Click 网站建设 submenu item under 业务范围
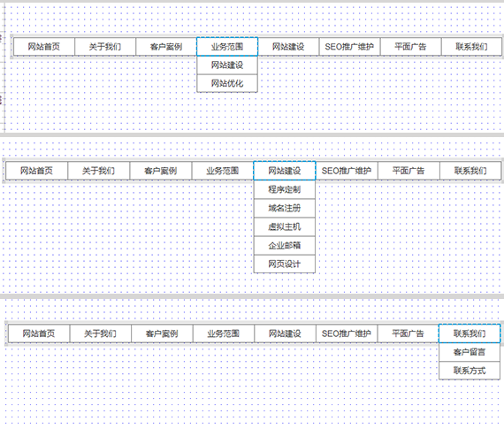Image resolution: width=504 pixels, height=429 pixels. (227, 65)
